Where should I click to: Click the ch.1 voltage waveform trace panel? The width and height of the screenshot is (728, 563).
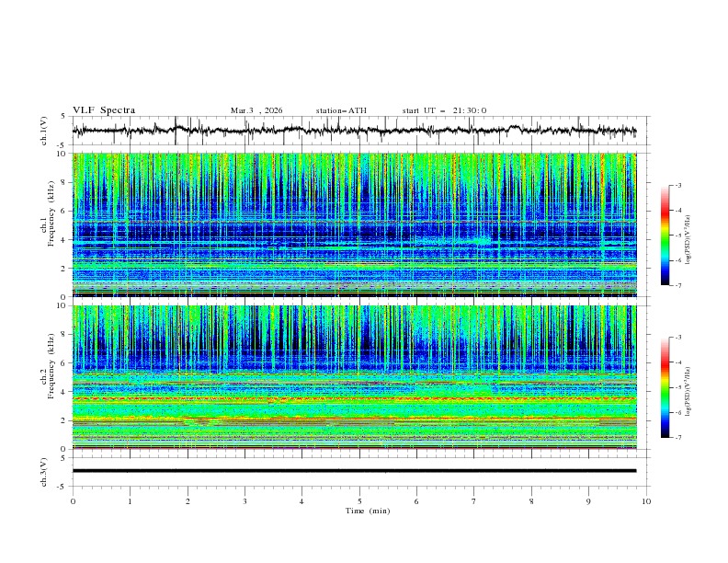coord(360,131)
